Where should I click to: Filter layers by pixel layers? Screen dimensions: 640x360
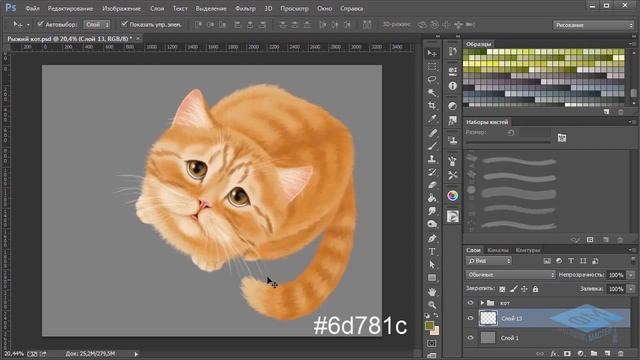(x=547, y=261)
